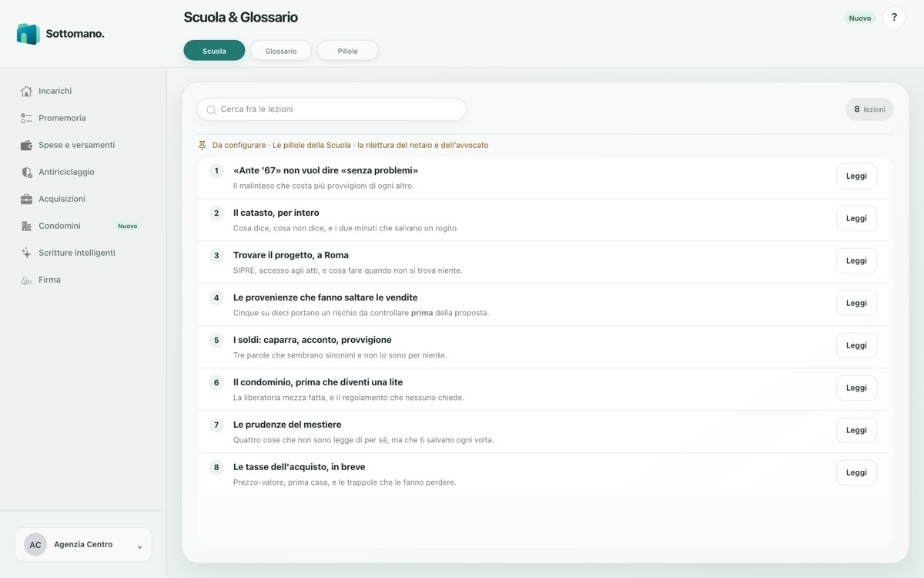Open the help question mark button
924x578 pixels.
tap(894, 18)
